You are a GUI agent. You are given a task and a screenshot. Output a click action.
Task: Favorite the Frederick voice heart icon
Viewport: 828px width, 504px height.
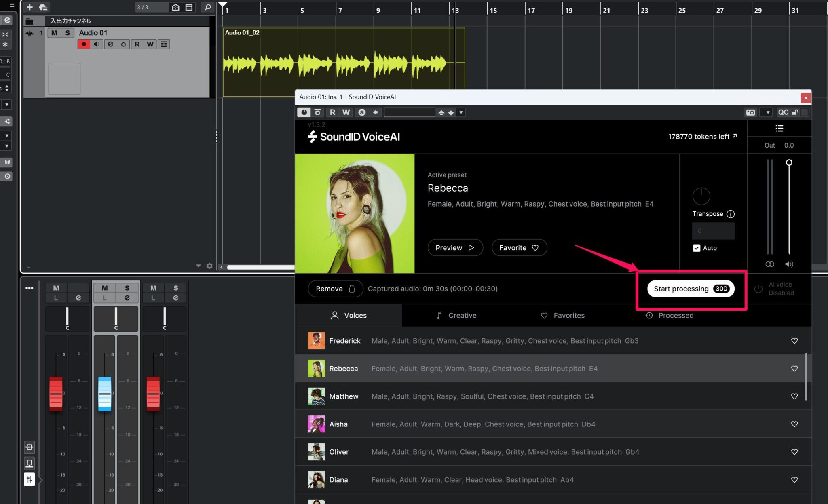click(x=794, y=341)
